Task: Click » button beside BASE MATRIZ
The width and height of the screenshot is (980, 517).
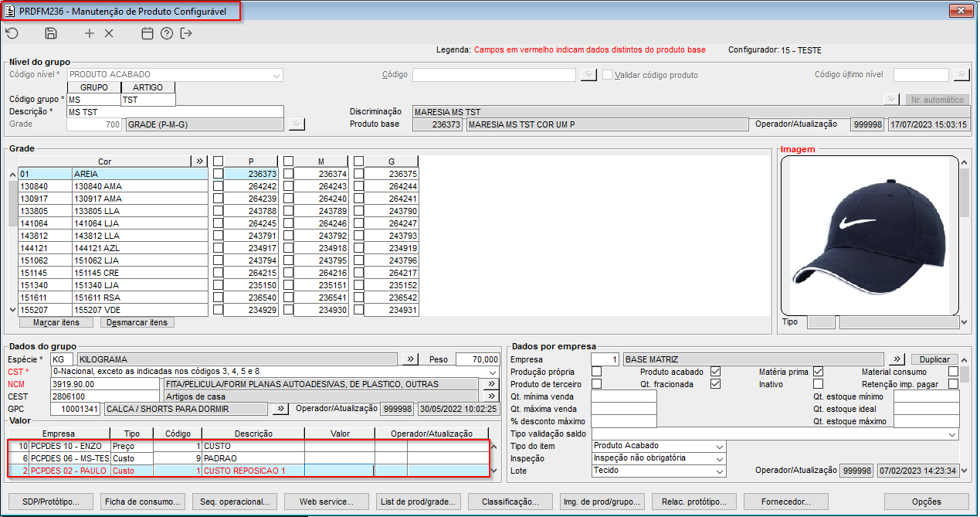Action: (897, 359)
